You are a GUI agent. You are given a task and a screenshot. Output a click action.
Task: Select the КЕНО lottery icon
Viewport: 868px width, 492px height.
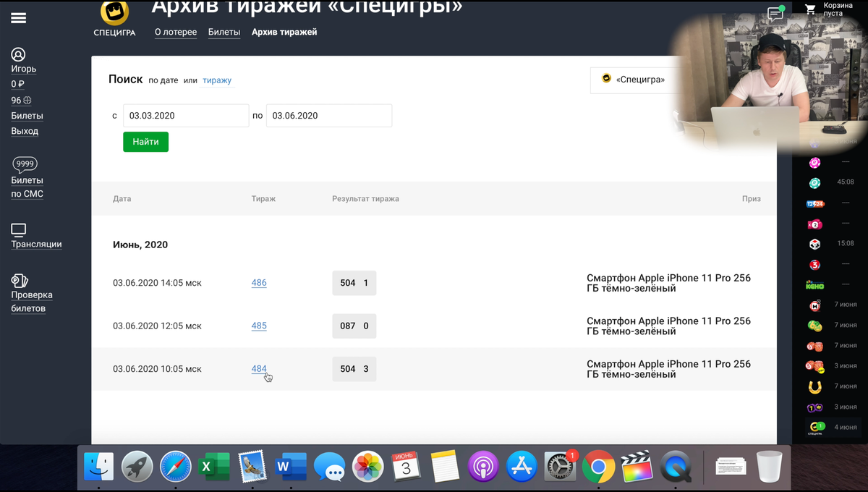click(x=815, y=285)
